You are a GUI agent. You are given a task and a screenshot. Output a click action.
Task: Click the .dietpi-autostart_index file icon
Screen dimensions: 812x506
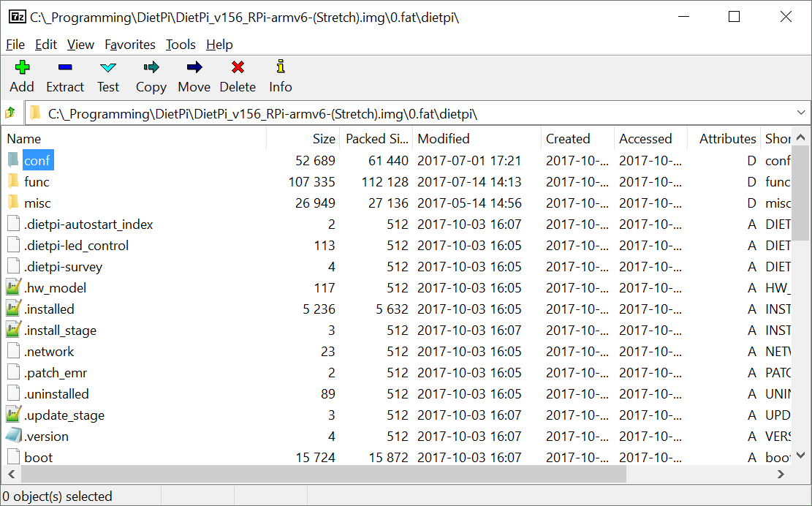(13, 224)
